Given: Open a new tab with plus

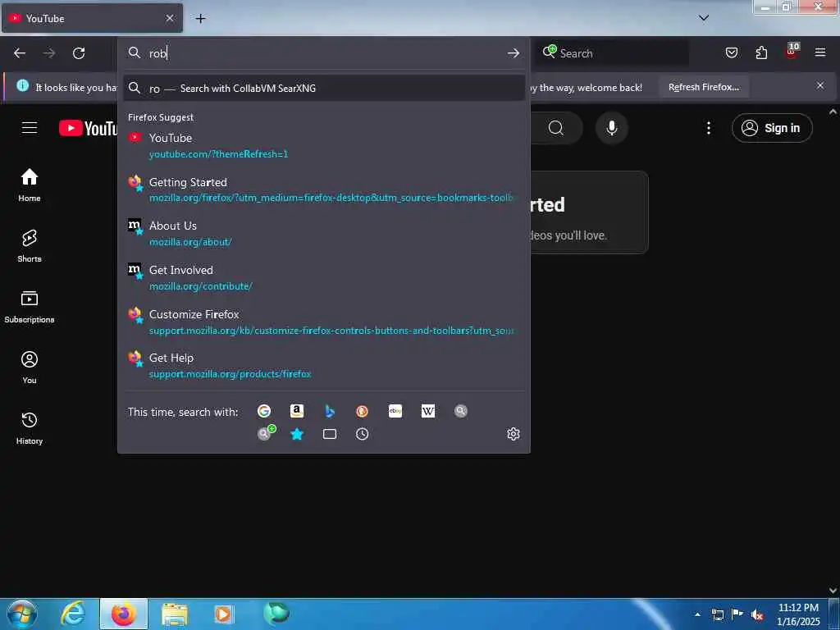Looking at the screenshot, I should [200, 19].
